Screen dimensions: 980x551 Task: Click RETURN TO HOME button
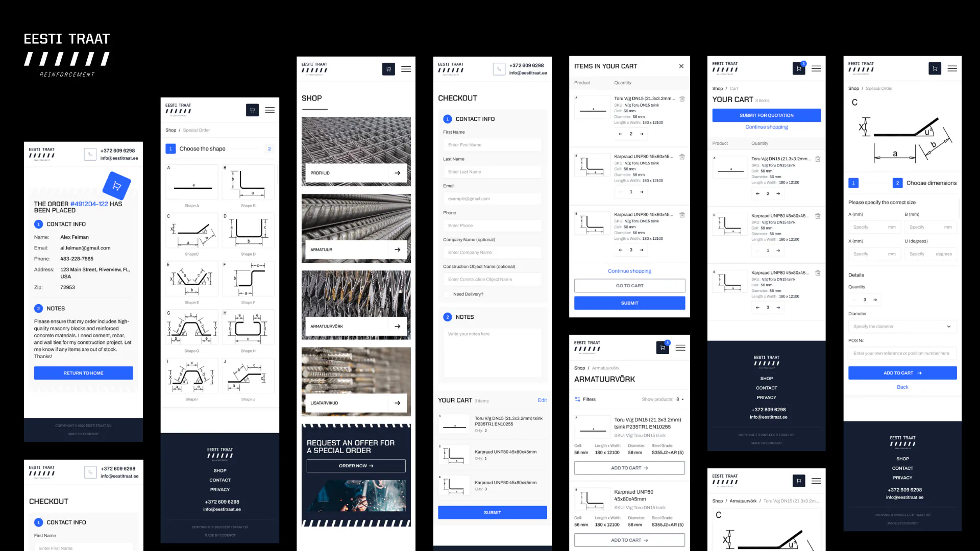click(84, 373)
